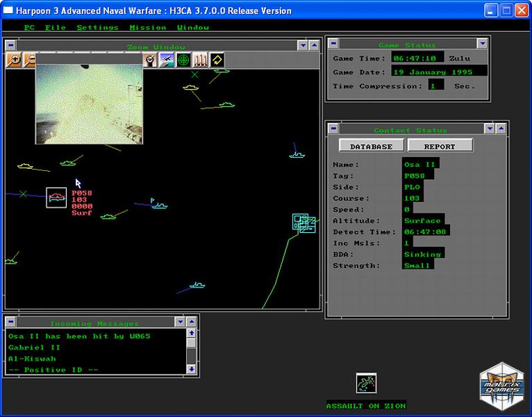Click the Matrix Games logo

(501, 386)
